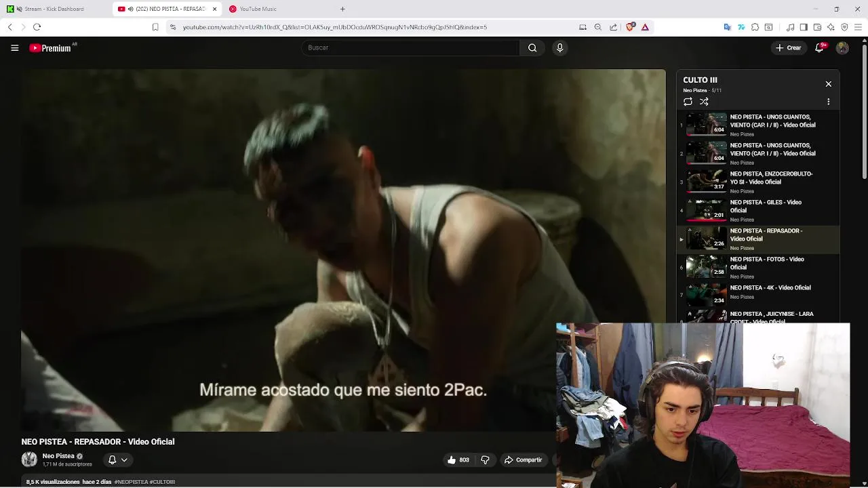Bookmark this page in the browser
This screenshot has height=488, width=868.
tap(155, 27)
